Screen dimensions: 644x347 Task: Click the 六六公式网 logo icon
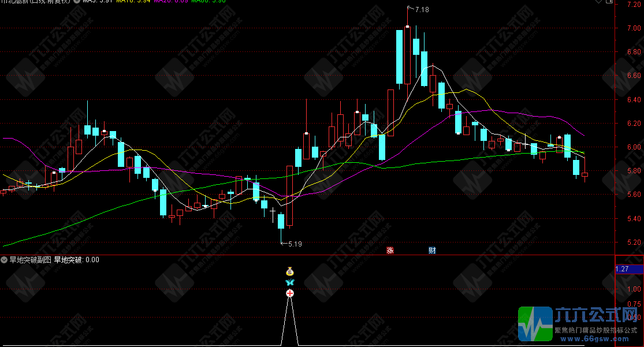[x=535, y=324]
